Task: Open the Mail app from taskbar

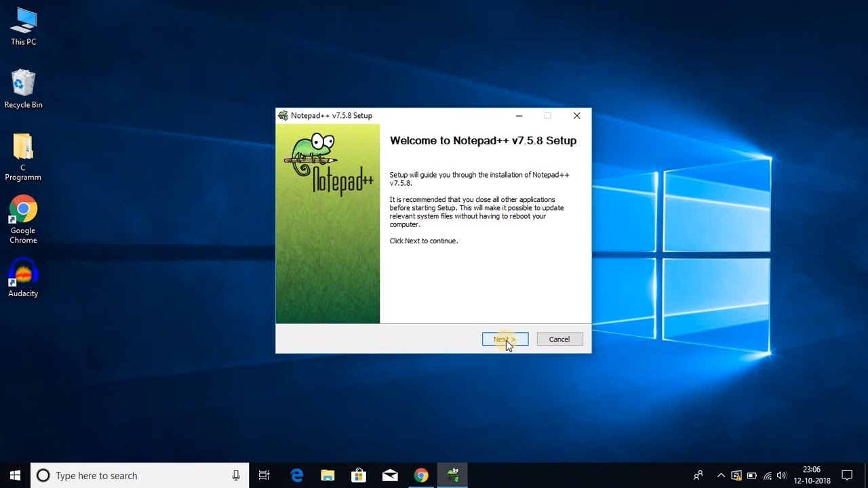Action: [x=390, y=476]
